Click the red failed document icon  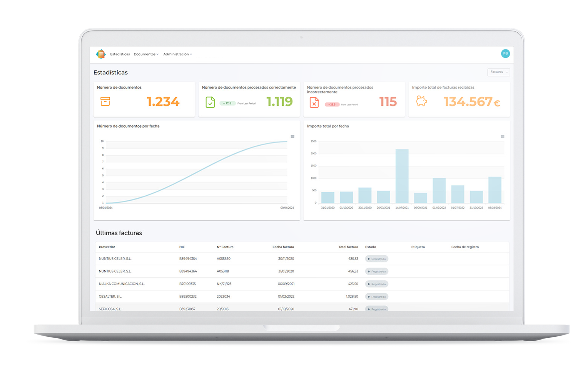(314, 102)
